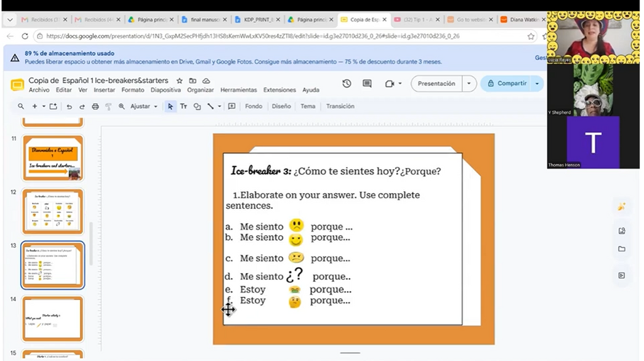Select slide 11 thumbnail

[x=53, y=158]
